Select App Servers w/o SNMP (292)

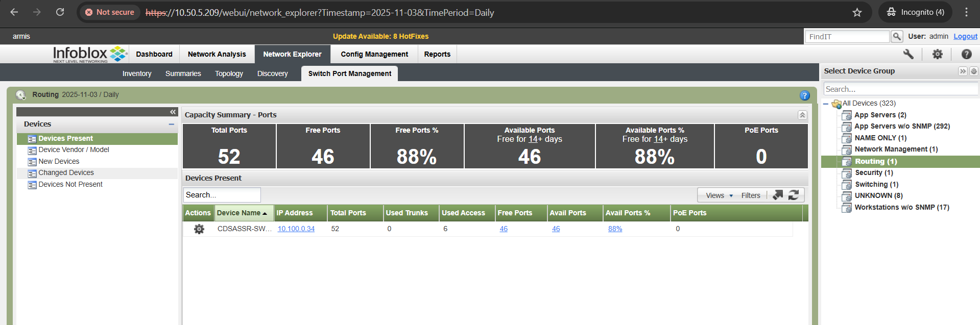(902, 126)
